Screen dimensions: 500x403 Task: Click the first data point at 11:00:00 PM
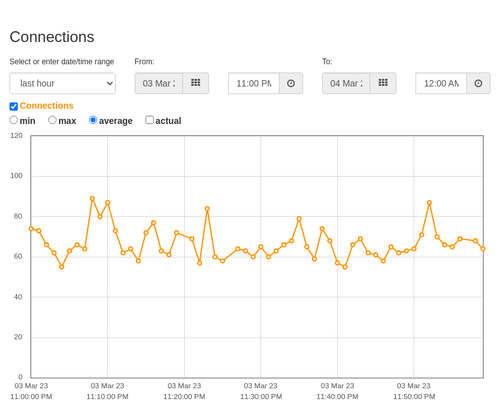coord(31,229)
